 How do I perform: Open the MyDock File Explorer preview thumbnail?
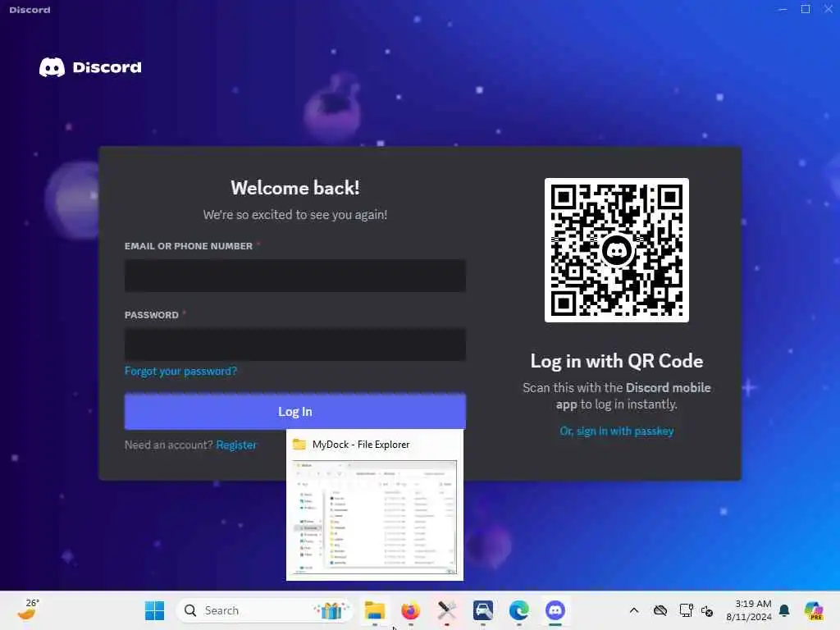pyautogui.click(x=374, y=517)
